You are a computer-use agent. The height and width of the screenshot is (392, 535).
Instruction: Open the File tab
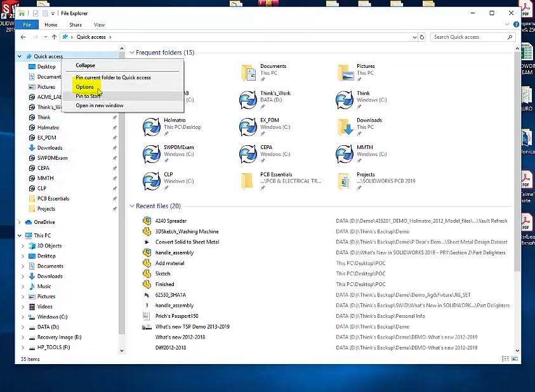tap(27, 25)
